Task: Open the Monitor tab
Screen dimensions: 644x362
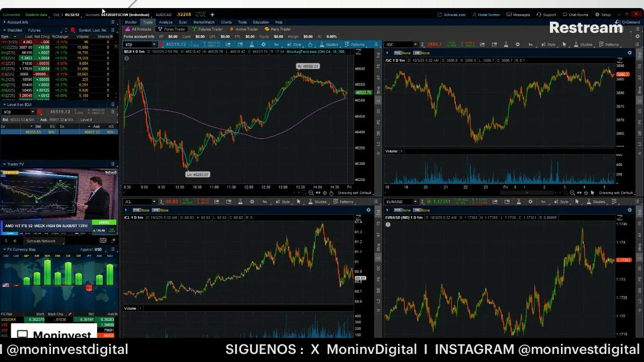Action: click(x=131, y=22)
